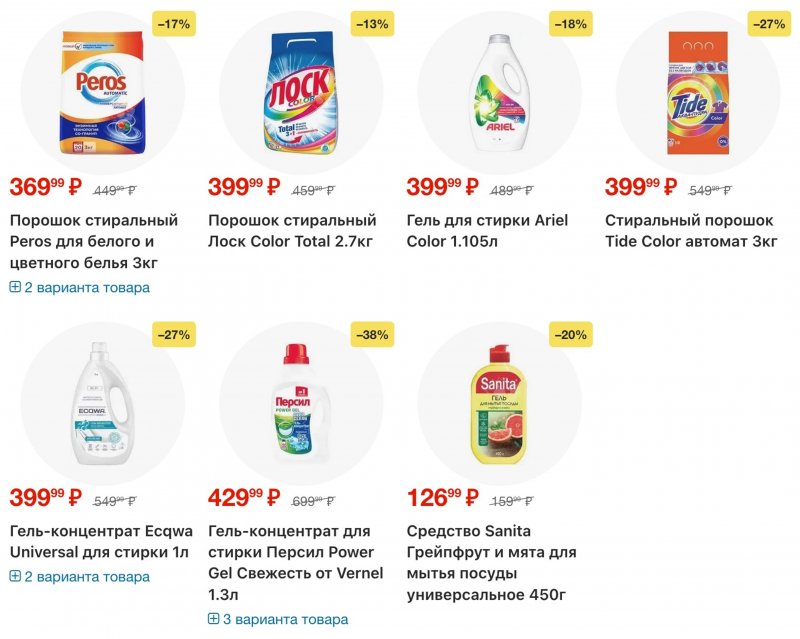Viewport: 800px width, 639px height.
Task: Expand 2 варианта товара under Peros
Action: tap(86, 288)
